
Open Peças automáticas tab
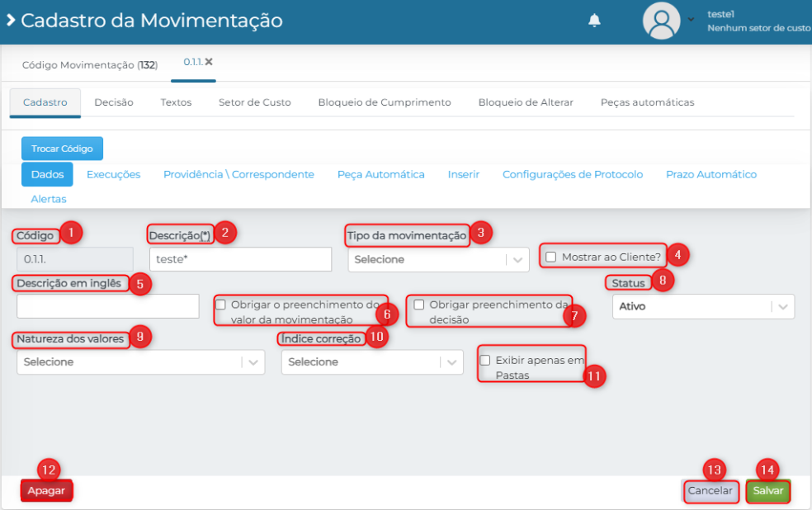click(647, 102)
